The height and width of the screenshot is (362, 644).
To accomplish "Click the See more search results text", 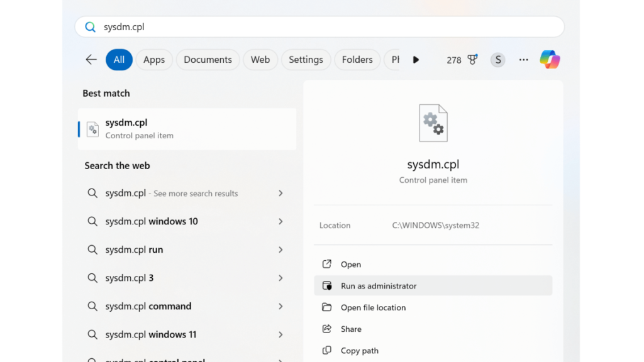I will (196, 194).
